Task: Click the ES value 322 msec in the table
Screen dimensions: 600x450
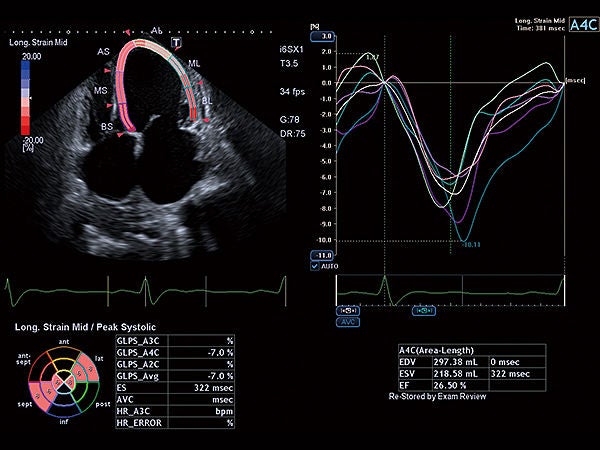Action: tap(214, 388)
